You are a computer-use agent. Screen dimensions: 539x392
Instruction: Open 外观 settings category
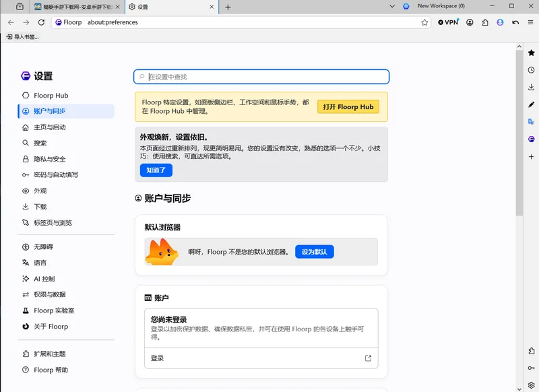click(66, 191)
